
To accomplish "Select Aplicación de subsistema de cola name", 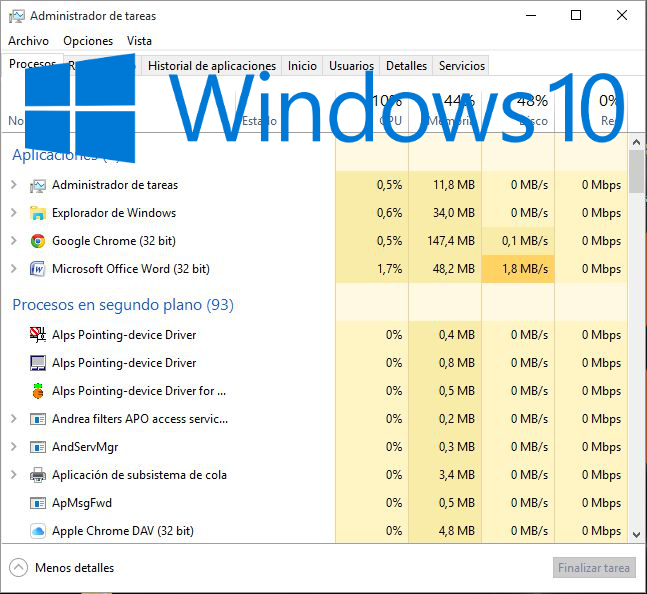I will [x=139, y=475].
